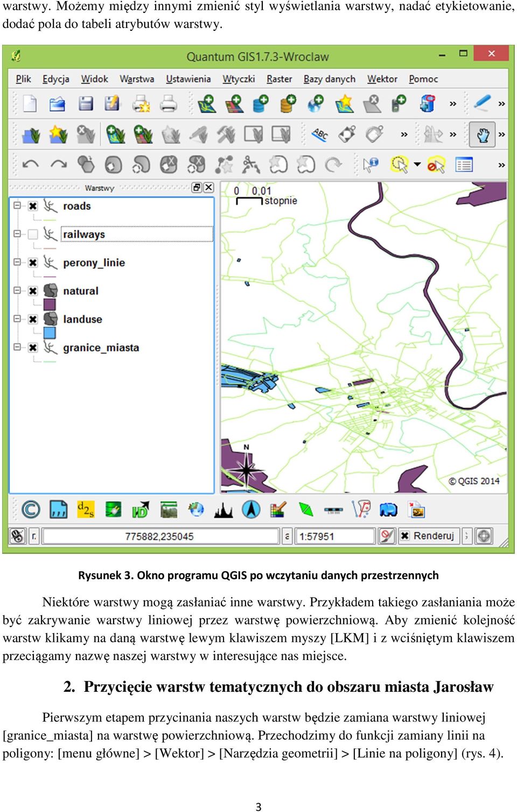Click the Redo arrow icon
This screenshot has height=812, width=517.
pyautogui.click(x=58, y=164)
